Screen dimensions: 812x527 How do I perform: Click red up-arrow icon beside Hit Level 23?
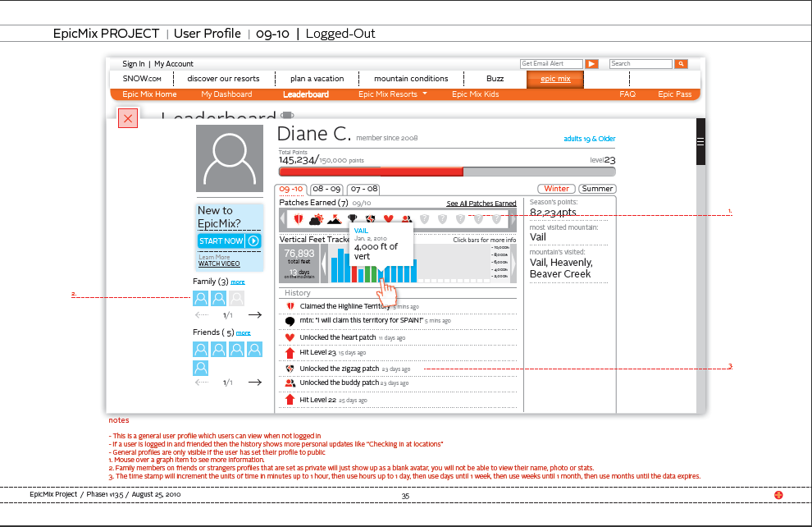pos(290,353)
